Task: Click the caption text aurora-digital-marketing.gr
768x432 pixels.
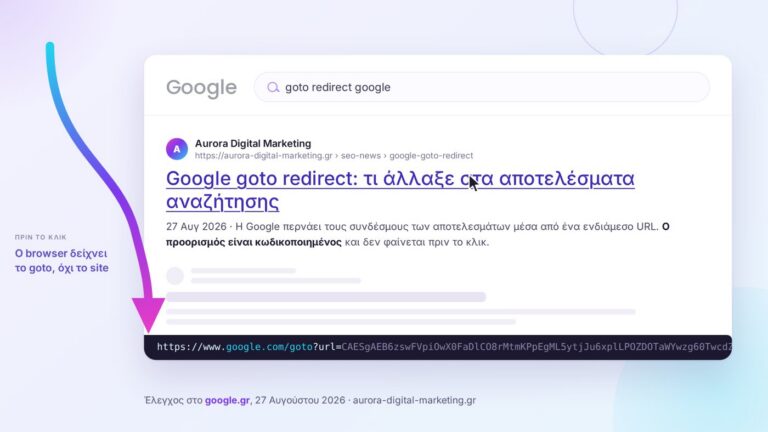Action: tap(414, 400)
